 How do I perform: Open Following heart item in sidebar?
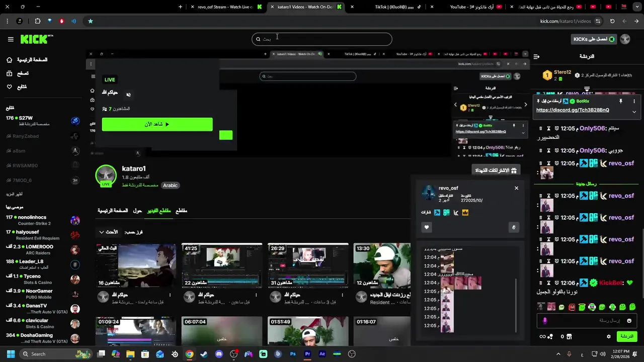[17, 87]
